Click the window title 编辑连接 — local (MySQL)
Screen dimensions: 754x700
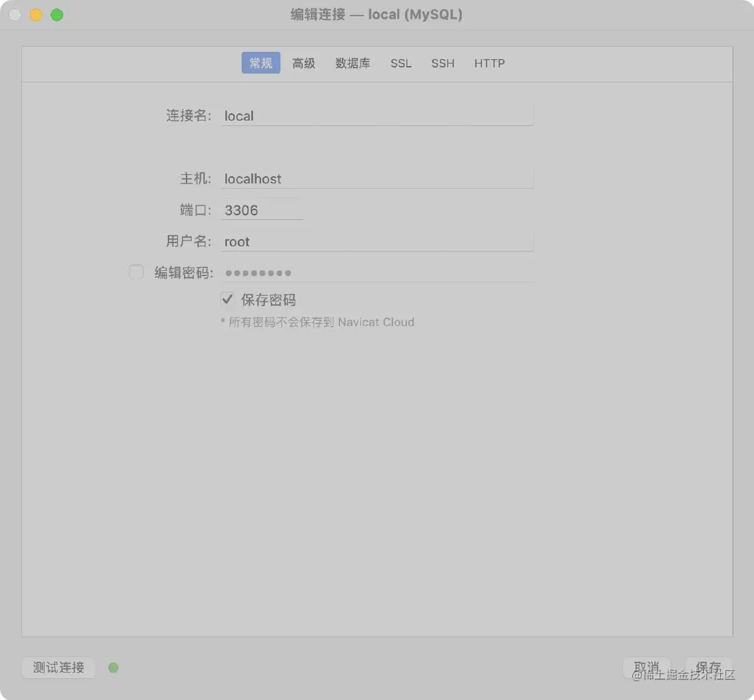[x=376, y=14]
